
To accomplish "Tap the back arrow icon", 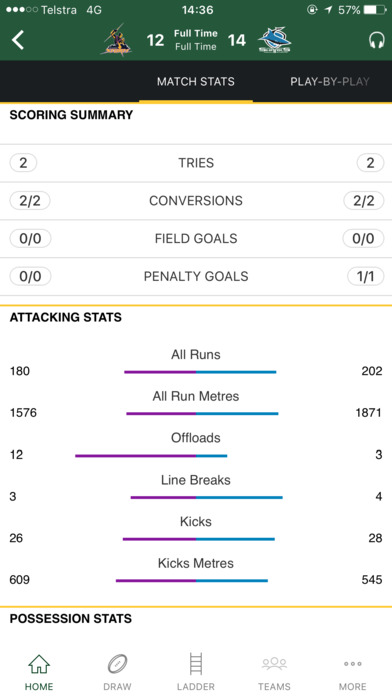I will (18, 40).
